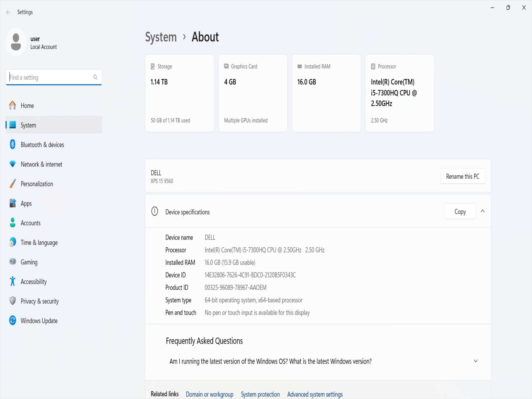Open Accessibility settings
The width and height of the screenshot is (532, 399).
[54, 281]
